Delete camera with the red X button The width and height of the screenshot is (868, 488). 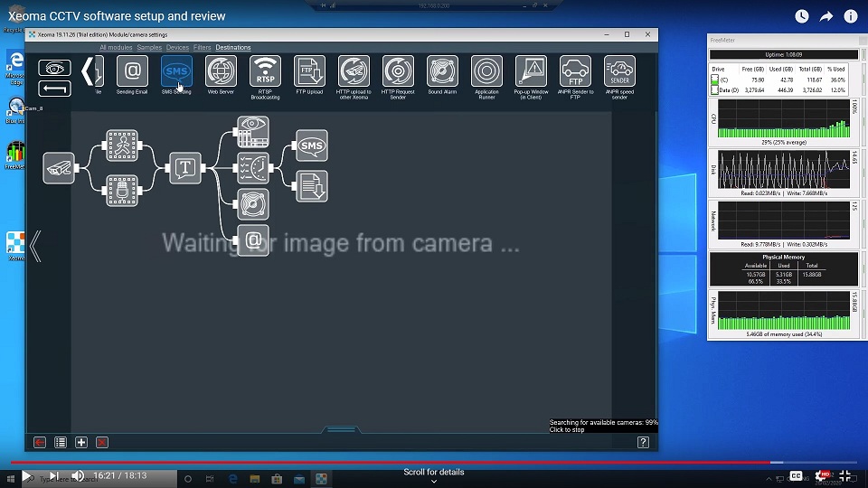[102, 442]
